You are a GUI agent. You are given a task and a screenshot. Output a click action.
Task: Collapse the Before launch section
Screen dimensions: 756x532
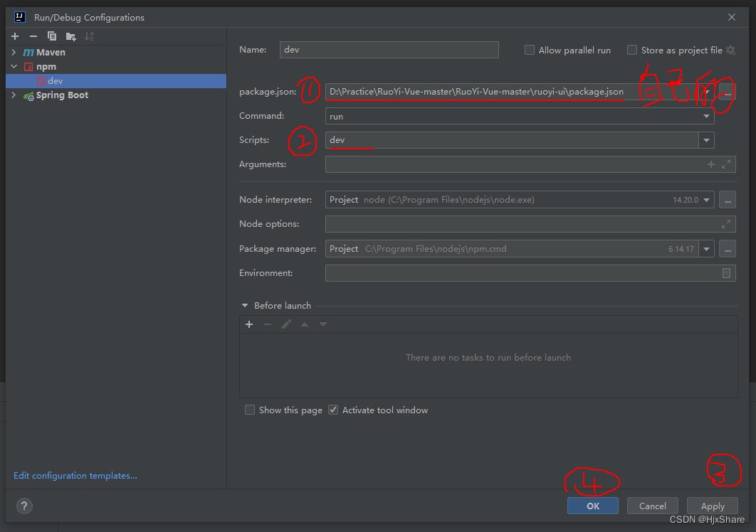click(245, 305)
